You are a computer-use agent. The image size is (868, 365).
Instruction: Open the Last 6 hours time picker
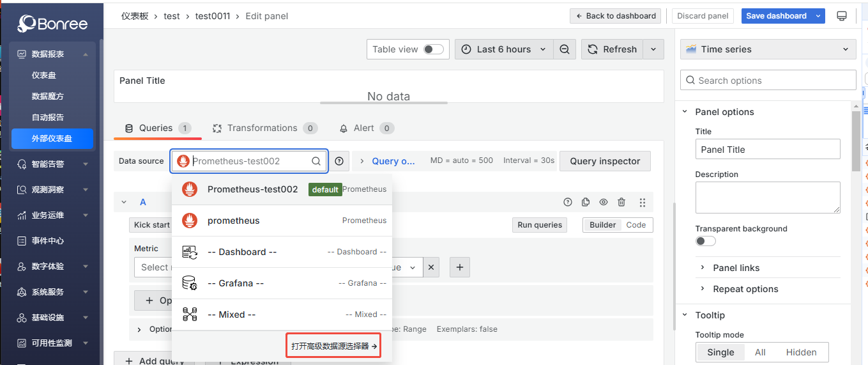click(x=504, y=49)
